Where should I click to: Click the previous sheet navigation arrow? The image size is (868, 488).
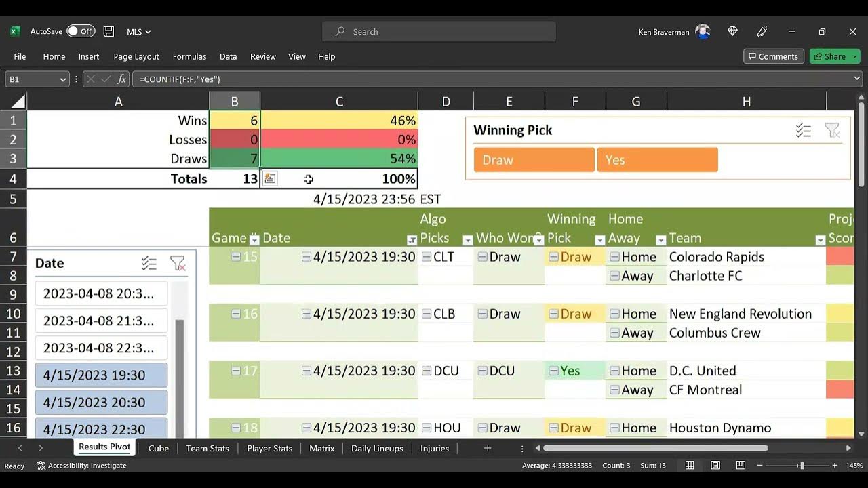click(x=20, y=448)
